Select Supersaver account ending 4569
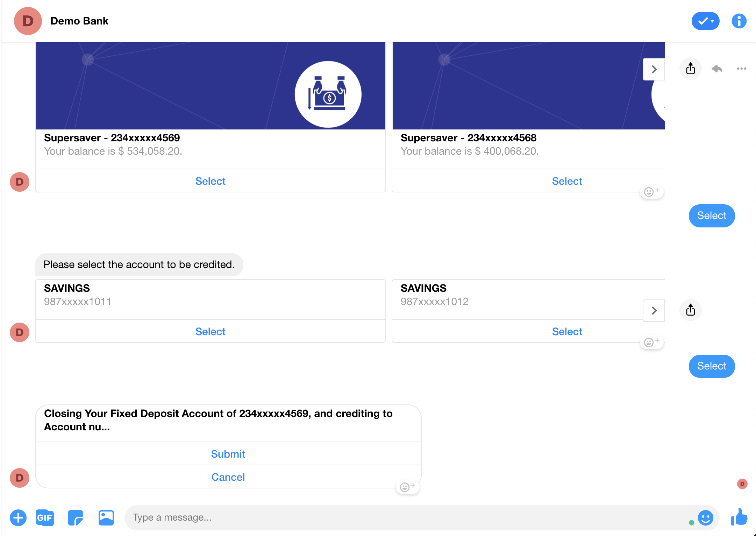The image size is (756, 536). click(210, 181)
